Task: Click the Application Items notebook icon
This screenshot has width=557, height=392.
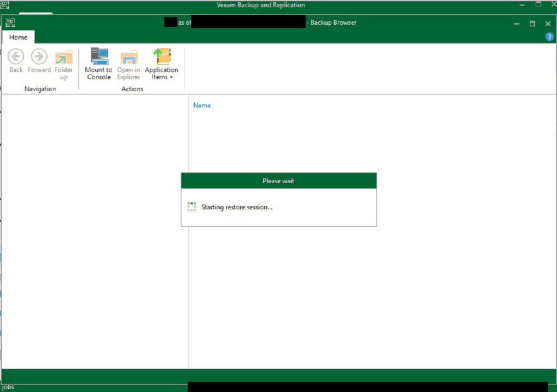Action: coord(162,57)
